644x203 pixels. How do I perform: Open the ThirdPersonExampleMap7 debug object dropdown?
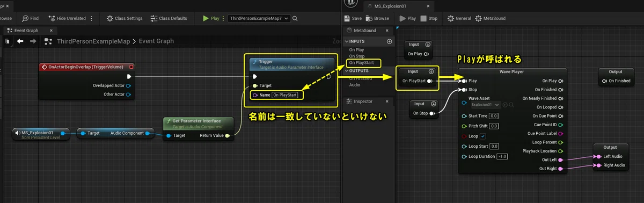click(259, 18)
